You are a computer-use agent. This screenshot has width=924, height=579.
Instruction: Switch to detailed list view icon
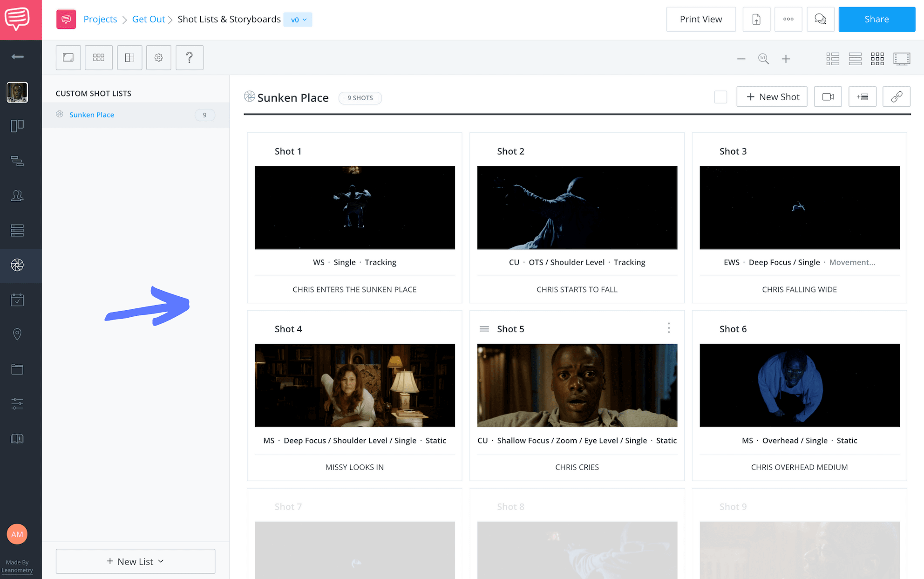[833, 59]
